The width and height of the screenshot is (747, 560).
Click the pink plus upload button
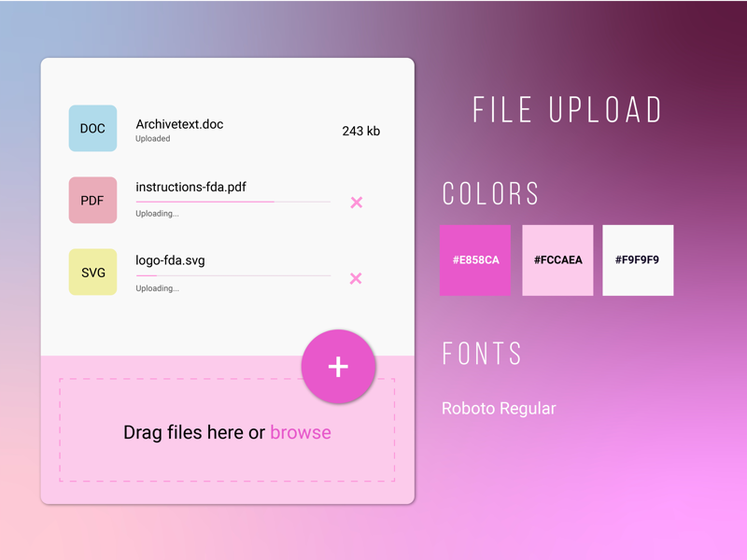(x=338, y=367)
